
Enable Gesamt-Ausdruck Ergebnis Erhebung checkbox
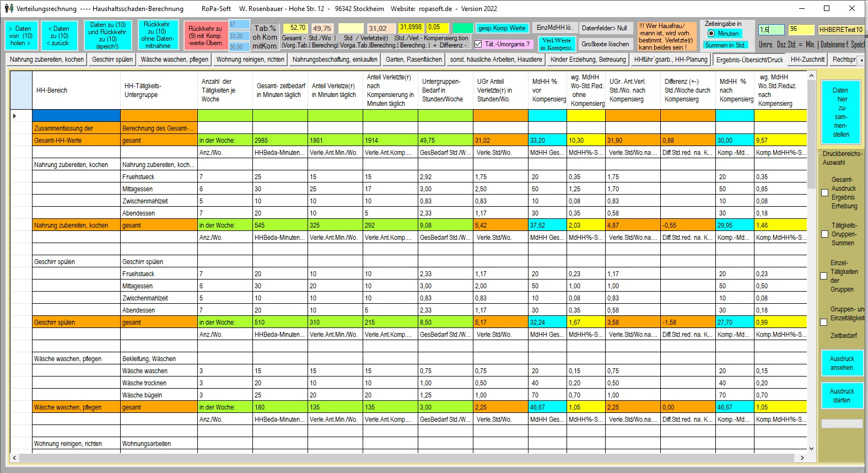(824, 193)
